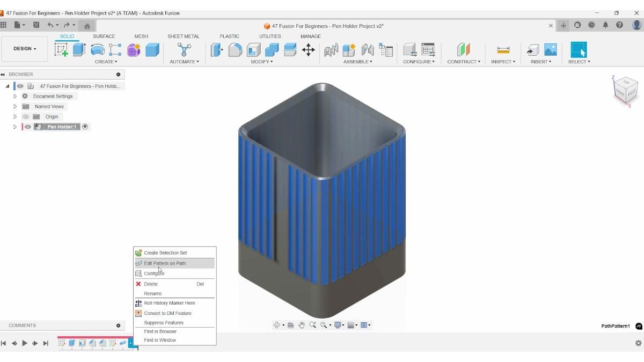Toggle visibility of the Origin folder
This screenshot has height=362, width=644.
tap(26, 116)
